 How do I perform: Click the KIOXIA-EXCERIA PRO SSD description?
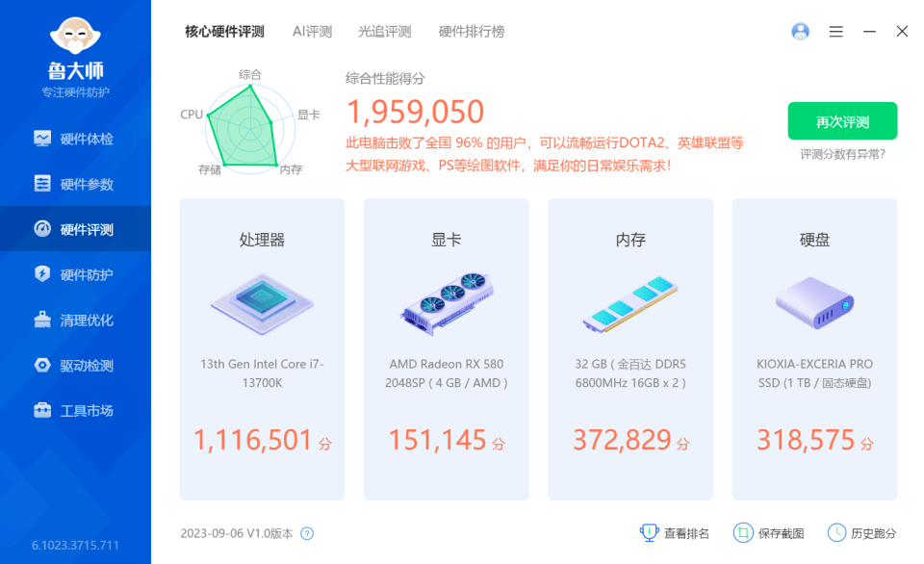point(814,373)
